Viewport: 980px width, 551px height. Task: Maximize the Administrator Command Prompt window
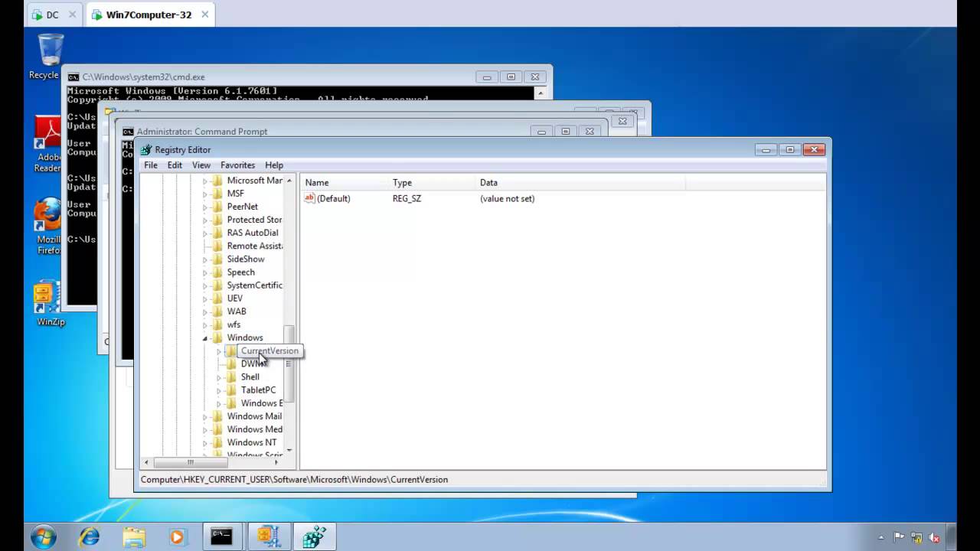565,132
